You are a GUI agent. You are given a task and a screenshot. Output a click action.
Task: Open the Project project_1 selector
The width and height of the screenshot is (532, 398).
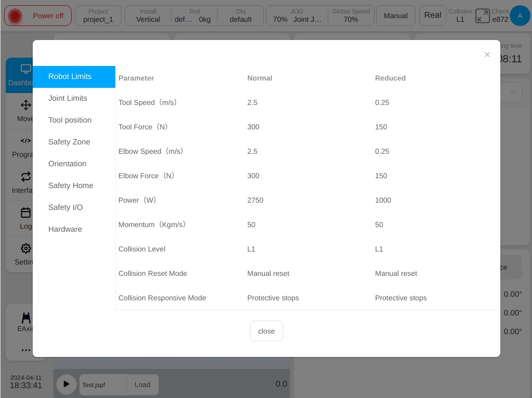tap(98, 16)
